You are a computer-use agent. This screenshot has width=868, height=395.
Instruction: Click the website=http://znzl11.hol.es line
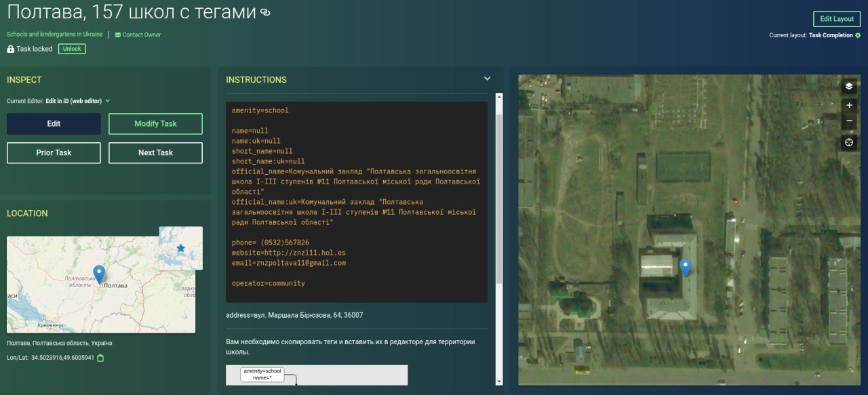pyautogui.click(x=289, y=253)
